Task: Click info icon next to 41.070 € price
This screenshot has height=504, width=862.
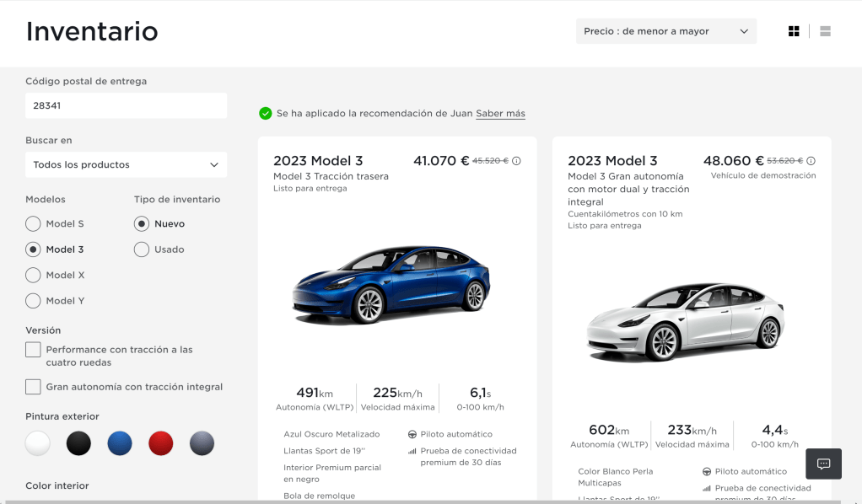Action: pos(516,161)
